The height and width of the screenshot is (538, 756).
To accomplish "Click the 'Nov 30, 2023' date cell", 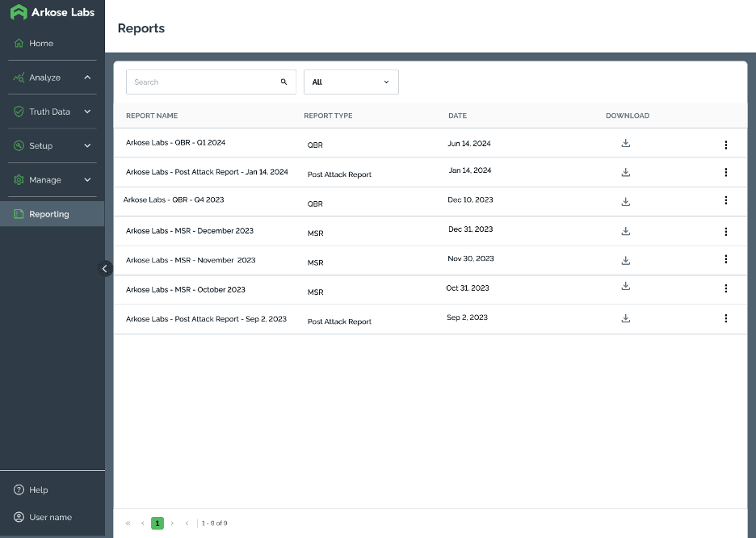I will [x=471, y=258].
